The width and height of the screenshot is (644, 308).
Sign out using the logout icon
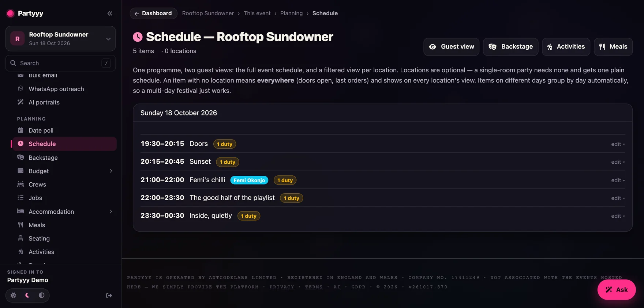(x=109, y=296)
